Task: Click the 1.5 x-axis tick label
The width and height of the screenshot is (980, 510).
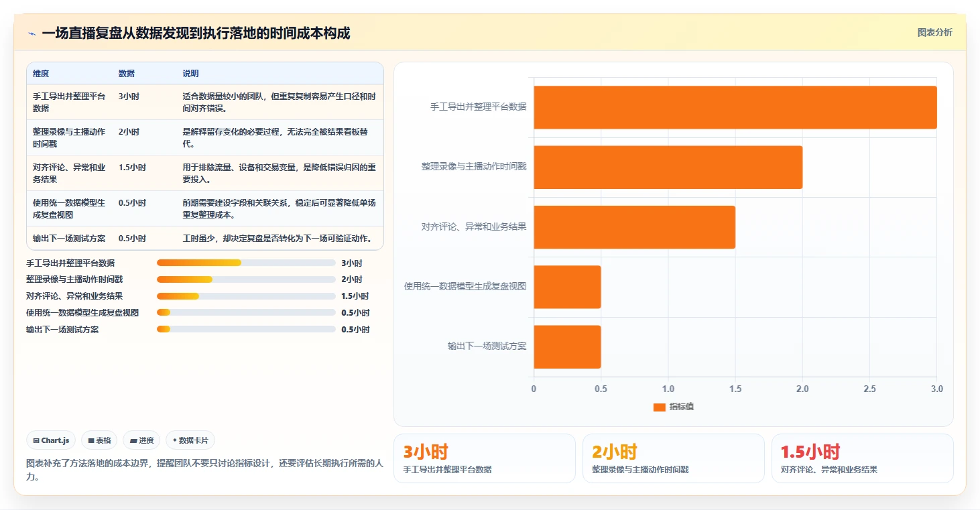Action: tap(735, 389)
